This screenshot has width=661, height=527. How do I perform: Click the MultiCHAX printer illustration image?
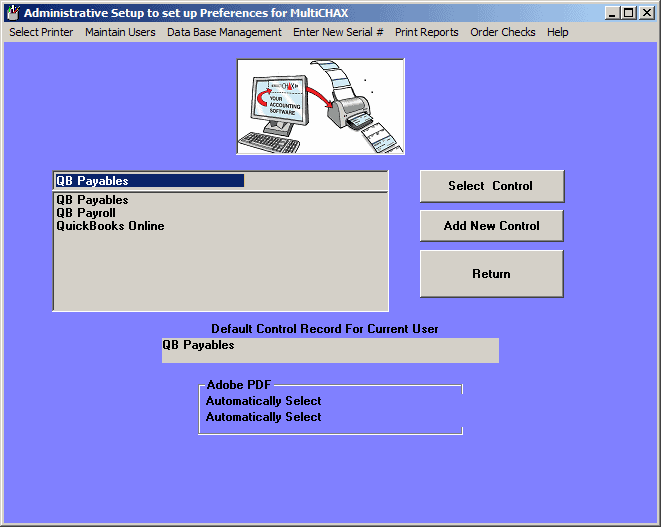tap(320, 107)
